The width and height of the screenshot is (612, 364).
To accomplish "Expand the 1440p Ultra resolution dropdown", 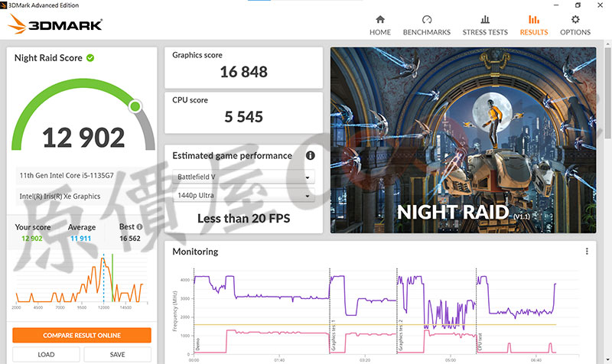I will click(243, 195).
